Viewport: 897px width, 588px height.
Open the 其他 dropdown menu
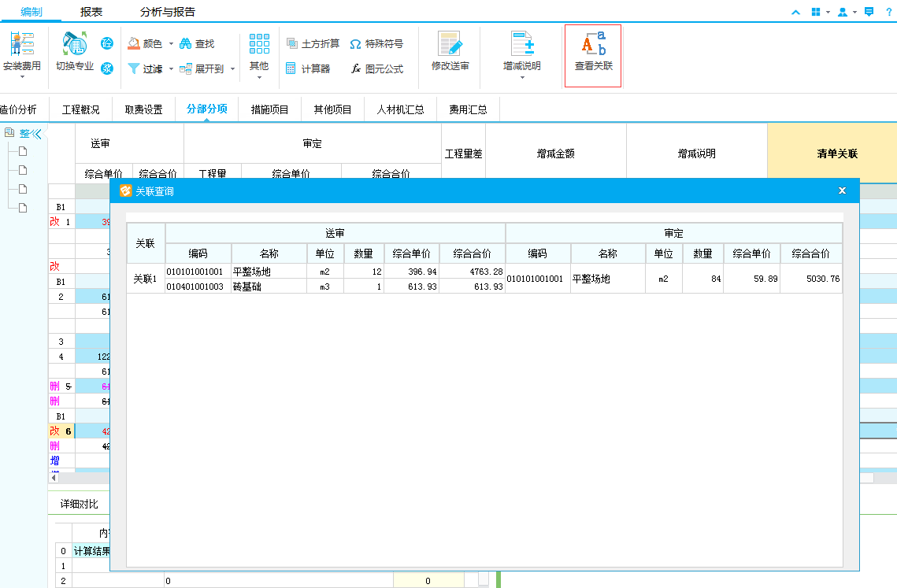click(259, 77)
